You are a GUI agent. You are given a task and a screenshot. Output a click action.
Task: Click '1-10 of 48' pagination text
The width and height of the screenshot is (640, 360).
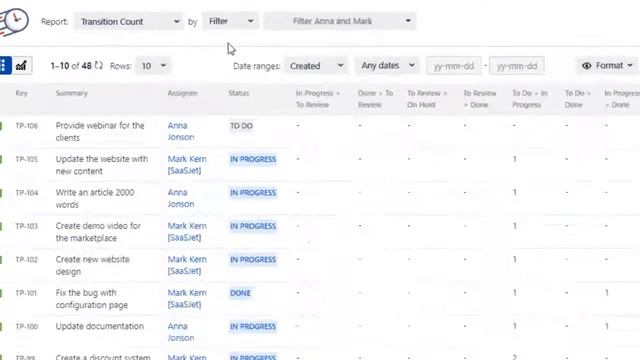click(x=71, y=66)
